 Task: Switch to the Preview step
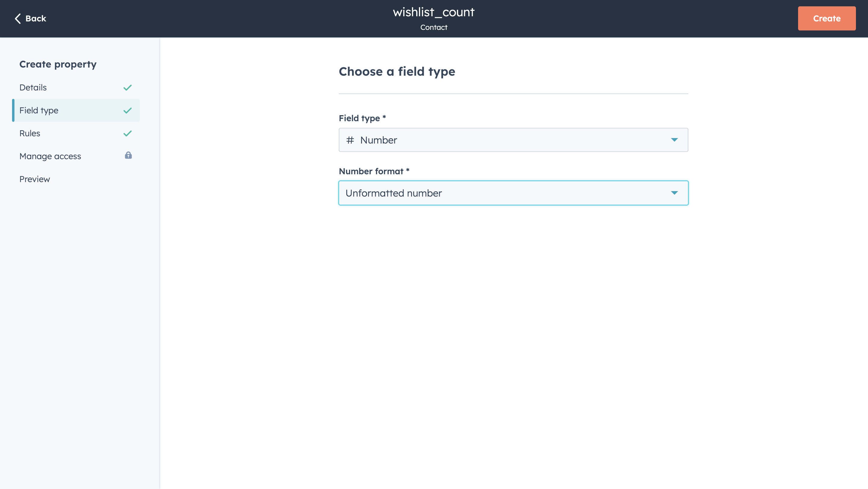click(34, 179)
